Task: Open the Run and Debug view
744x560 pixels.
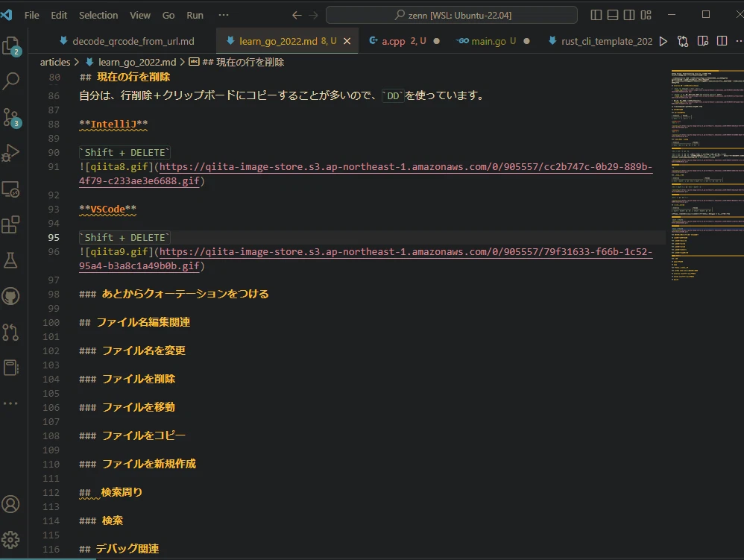Action: [11, 154]
